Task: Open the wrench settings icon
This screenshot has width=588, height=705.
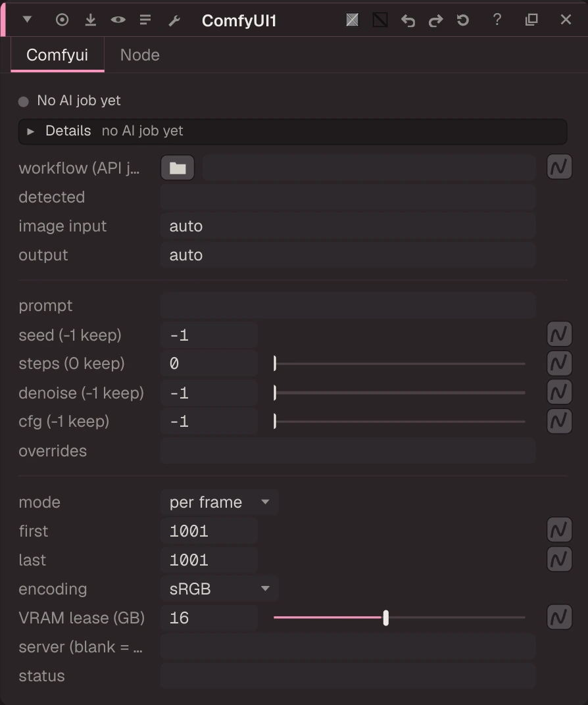Action: (174, 20)
